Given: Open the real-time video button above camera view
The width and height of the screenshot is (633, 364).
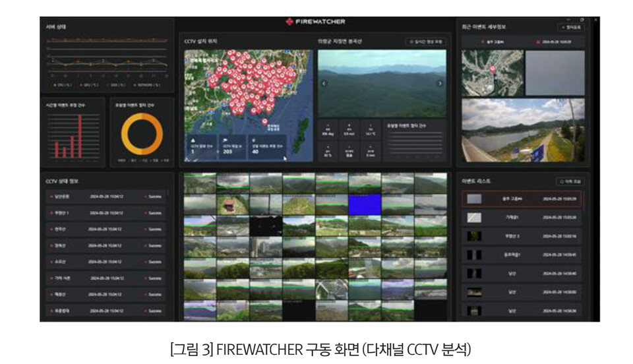Looking at the screenshot, I should [425, 42].
